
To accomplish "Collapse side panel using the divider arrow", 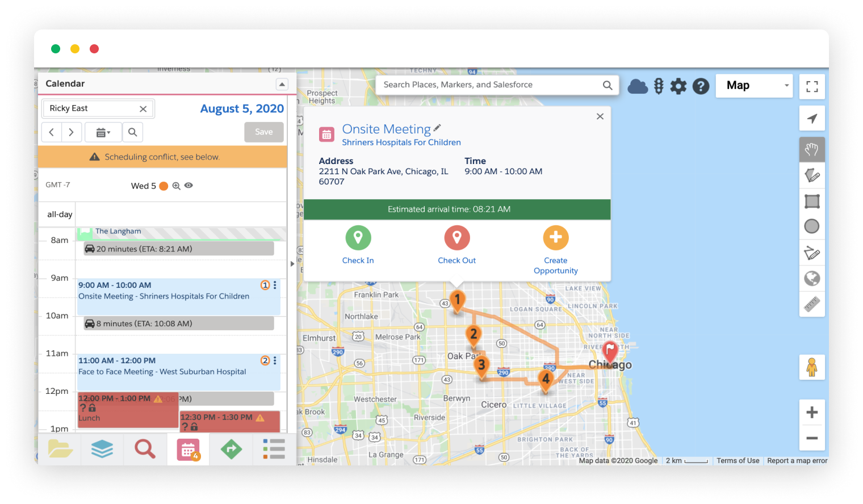I will point(292,264).
